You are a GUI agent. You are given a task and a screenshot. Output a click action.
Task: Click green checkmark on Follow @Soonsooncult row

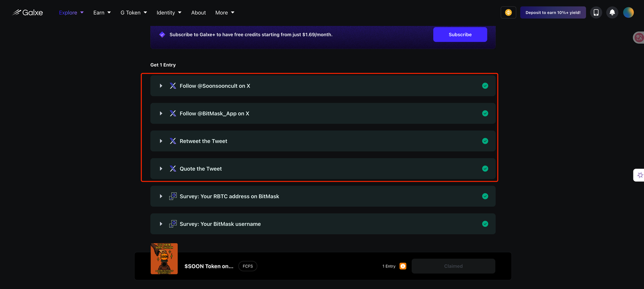point(485,86)
